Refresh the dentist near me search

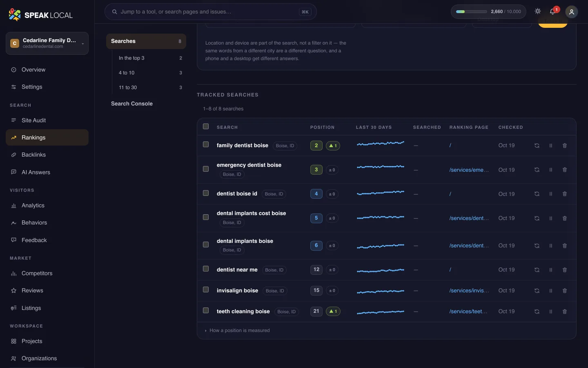click(x=537, y=270)
